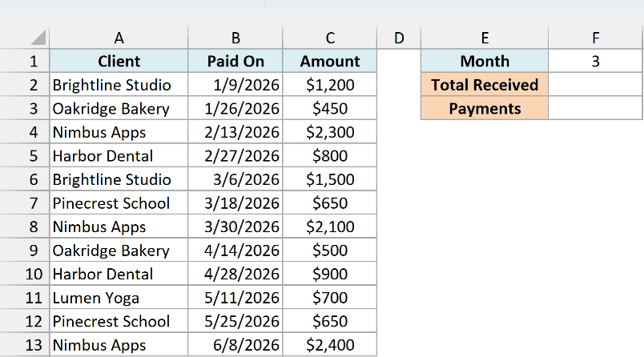This screenshot has width=644, height=357.
Task: Select the $650 amount in row 12
Action: [x=330, y=321]
